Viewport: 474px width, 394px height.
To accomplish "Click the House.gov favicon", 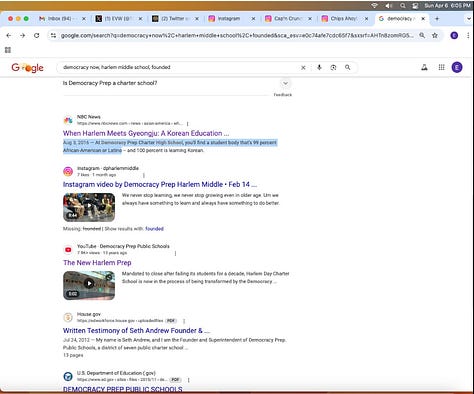I will point(68,317).
